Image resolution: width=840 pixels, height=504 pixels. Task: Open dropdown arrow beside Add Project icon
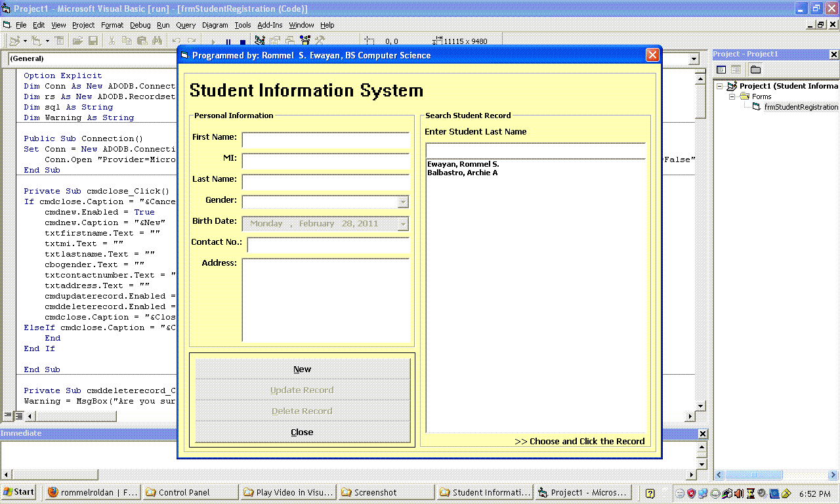click(x=25, y=41)
